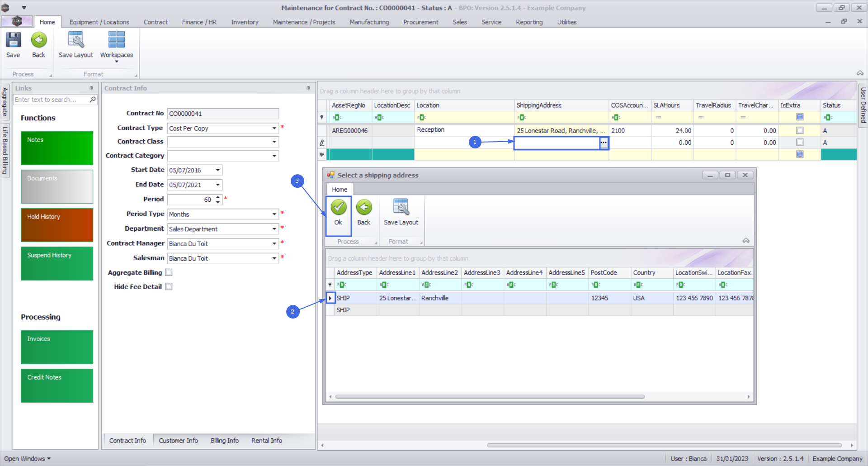This screenshot has width=868, height=466.
Task: Click the filter icon under AddressType column
Action: click(x=342, y=285)
